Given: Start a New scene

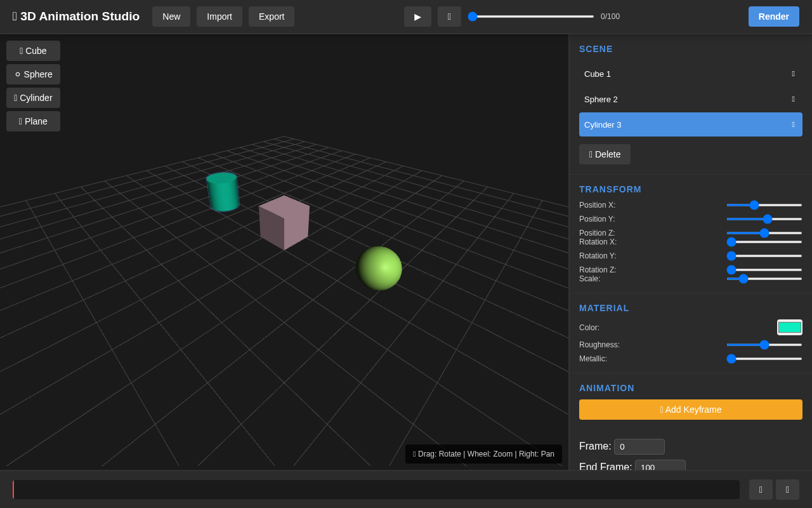Looking at the screenshot, I should pos(171,17).
